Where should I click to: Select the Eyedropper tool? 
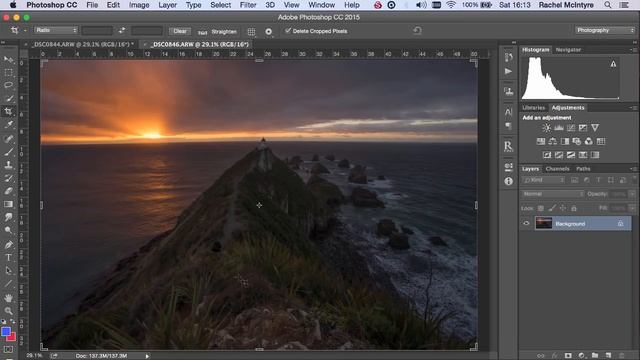click(8, 125)
